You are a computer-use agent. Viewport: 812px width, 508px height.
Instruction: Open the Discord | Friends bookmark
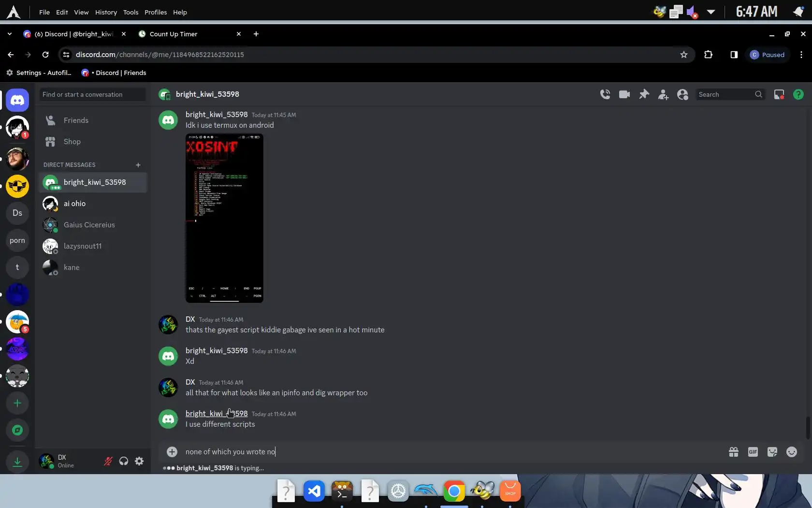click(114, 73)
